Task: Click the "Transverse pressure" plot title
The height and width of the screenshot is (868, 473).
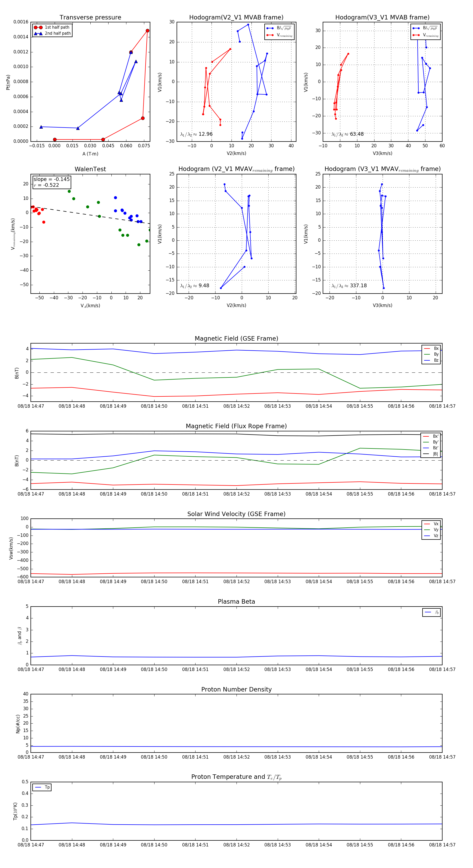Action: [x=90, y=18]
